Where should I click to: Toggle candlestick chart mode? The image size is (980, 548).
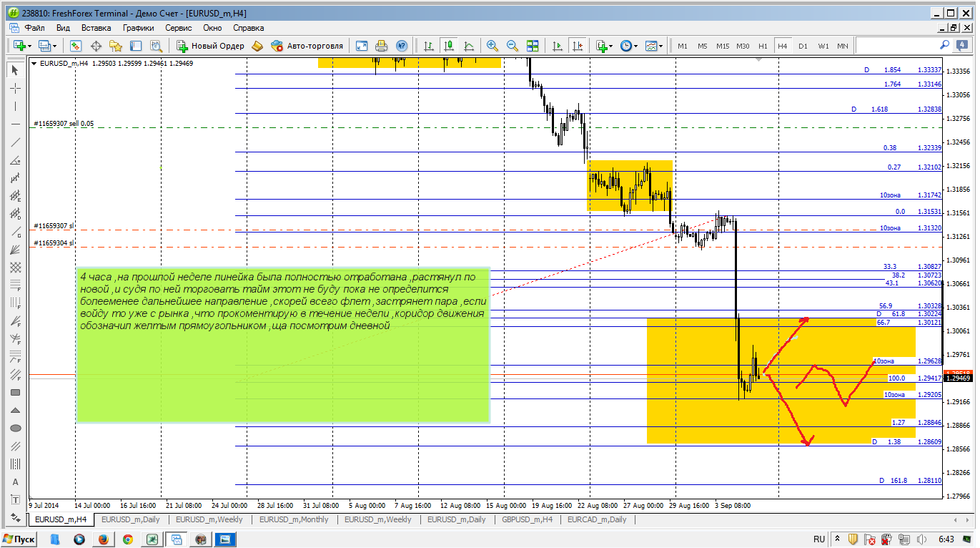(x=449, y=46)
